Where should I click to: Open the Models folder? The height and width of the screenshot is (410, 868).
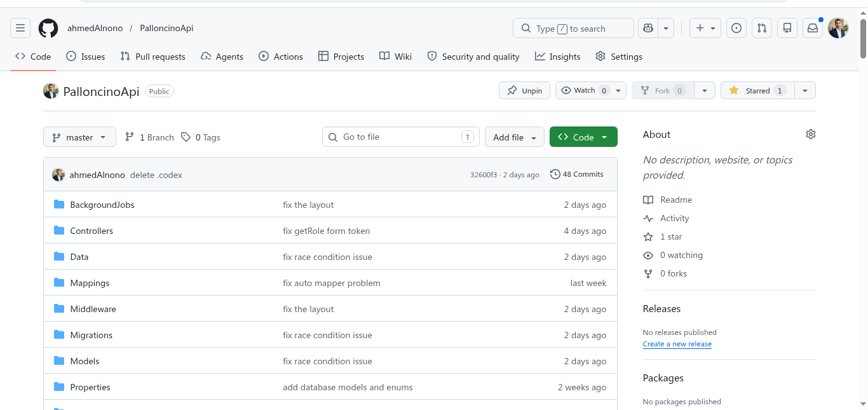point(85,361)
